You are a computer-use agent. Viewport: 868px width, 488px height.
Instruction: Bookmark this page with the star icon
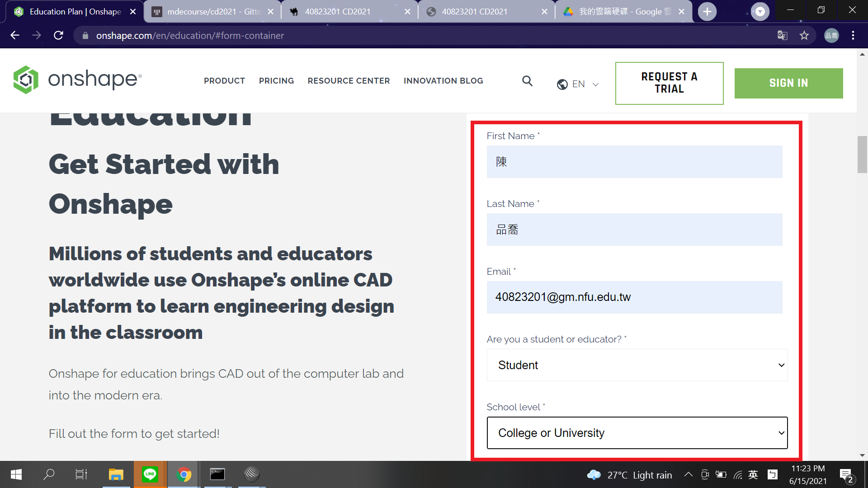pos(804,35)
